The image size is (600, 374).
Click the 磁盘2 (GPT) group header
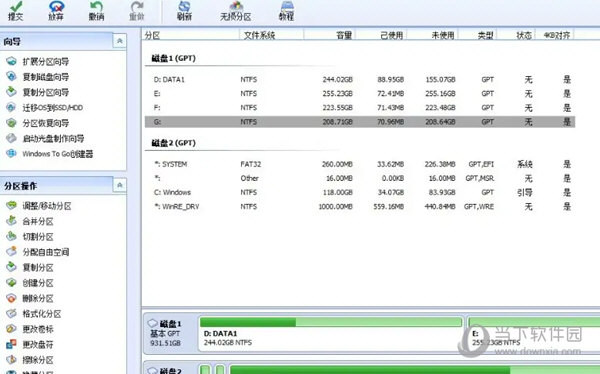click(x=173, y=143)
